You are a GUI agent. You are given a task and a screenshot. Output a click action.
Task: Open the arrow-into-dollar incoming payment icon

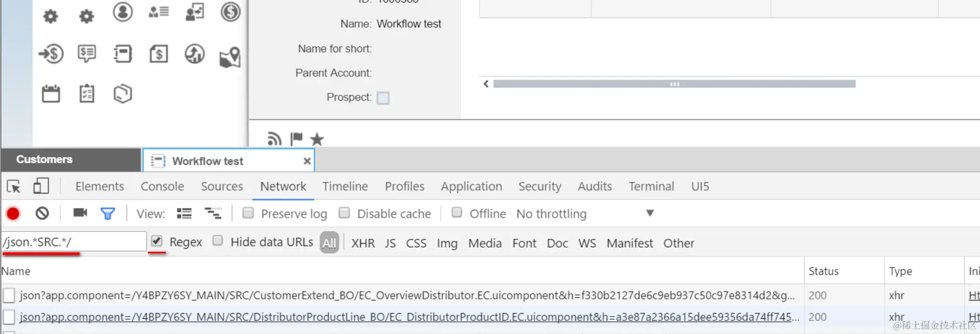click(x=51, y=53)
